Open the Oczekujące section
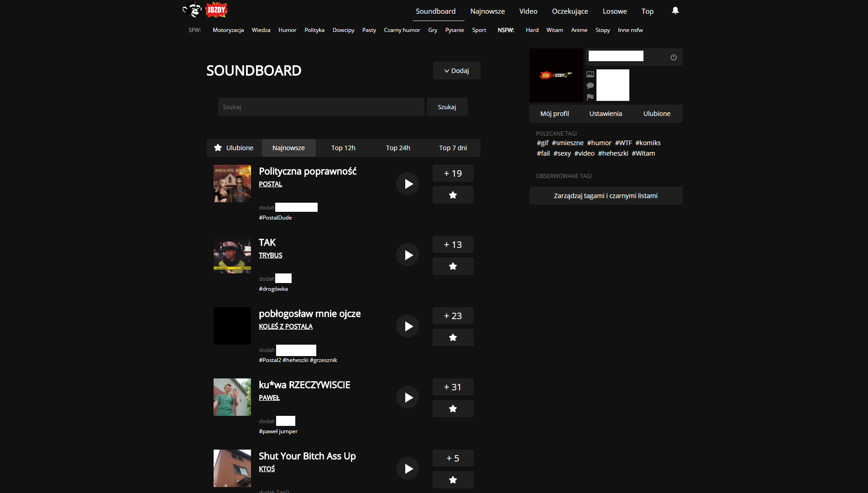This screenshot has height=493, width=868. pos(570,11)
